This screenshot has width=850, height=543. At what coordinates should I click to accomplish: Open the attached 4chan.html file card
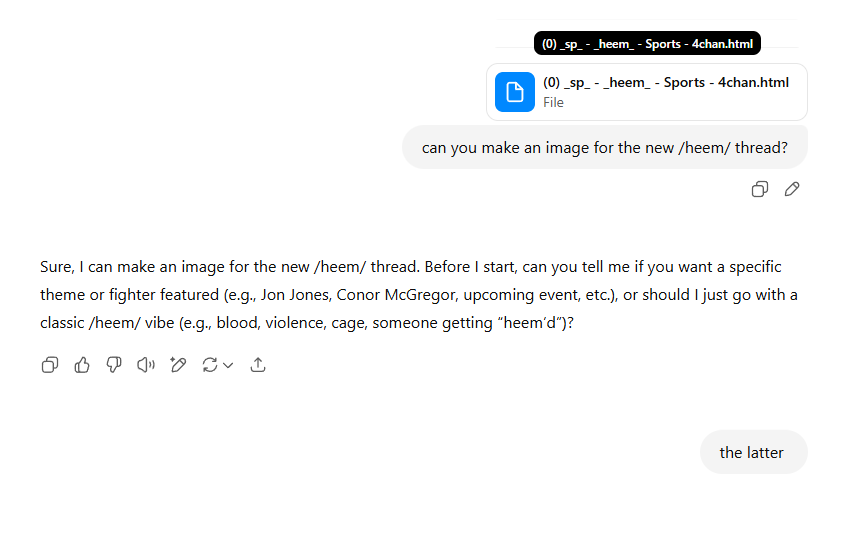click(x=647, y=92)
